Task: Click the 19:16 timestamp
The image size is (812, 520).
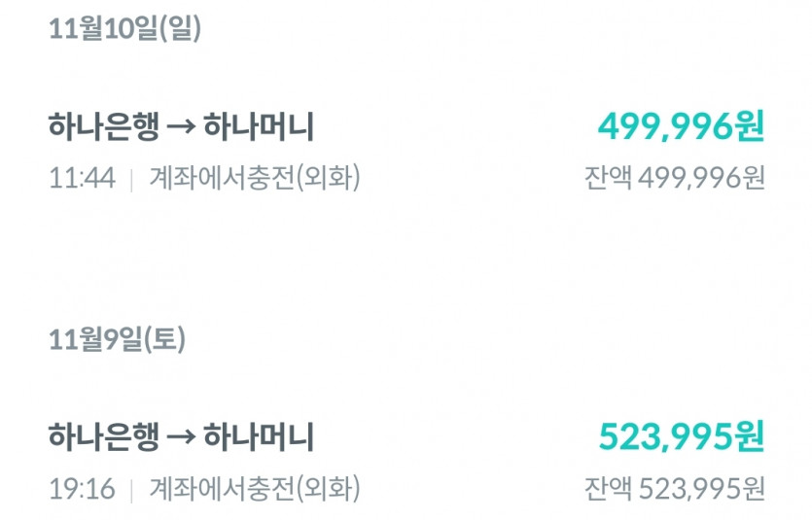Action: tap(82, 489)
